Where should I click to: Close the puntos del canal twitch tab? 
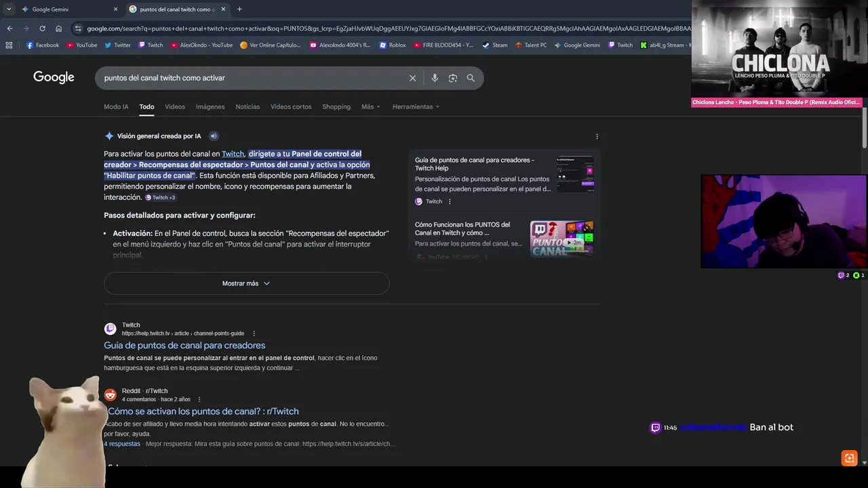[223, 9]
